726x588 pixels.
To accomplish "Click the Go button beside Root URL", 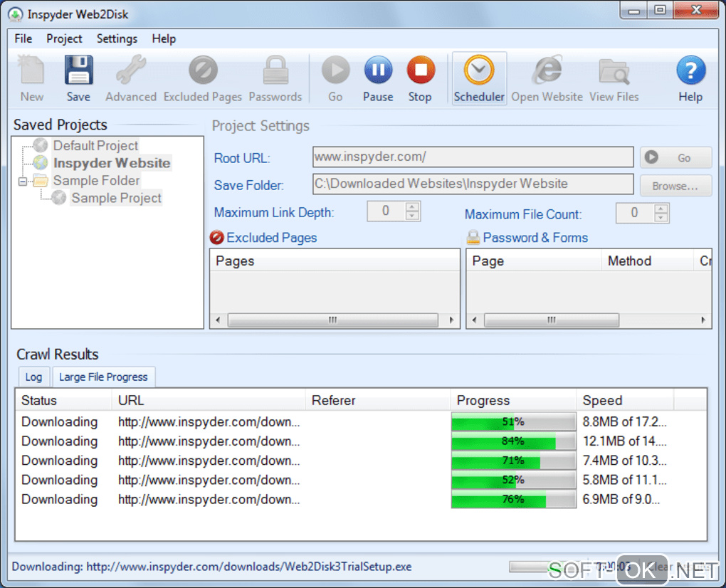I will (x=675, y=157).
